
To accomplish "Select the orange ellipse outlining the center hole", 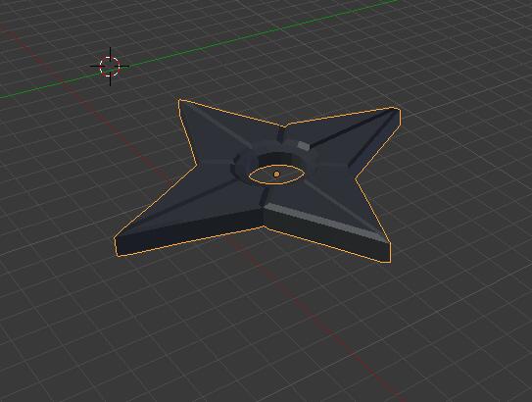I will tap(276, 175).
